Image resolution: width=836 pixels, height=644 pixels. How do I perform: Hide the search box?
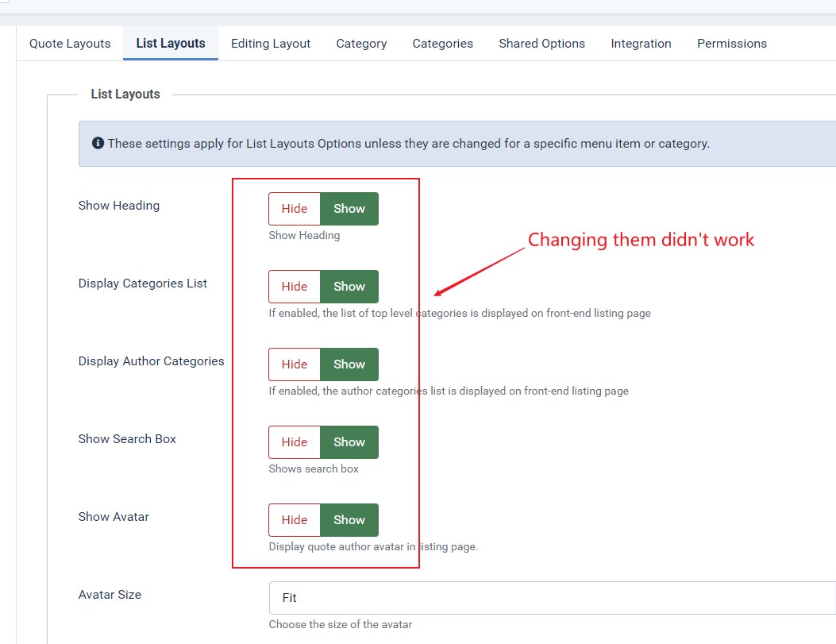(295, 442)
